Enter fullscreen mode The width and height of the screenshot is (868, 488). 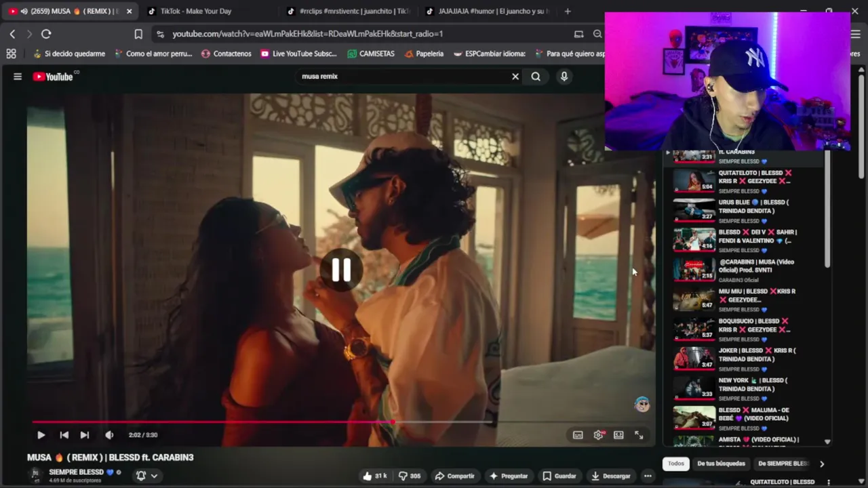(639, 435)
